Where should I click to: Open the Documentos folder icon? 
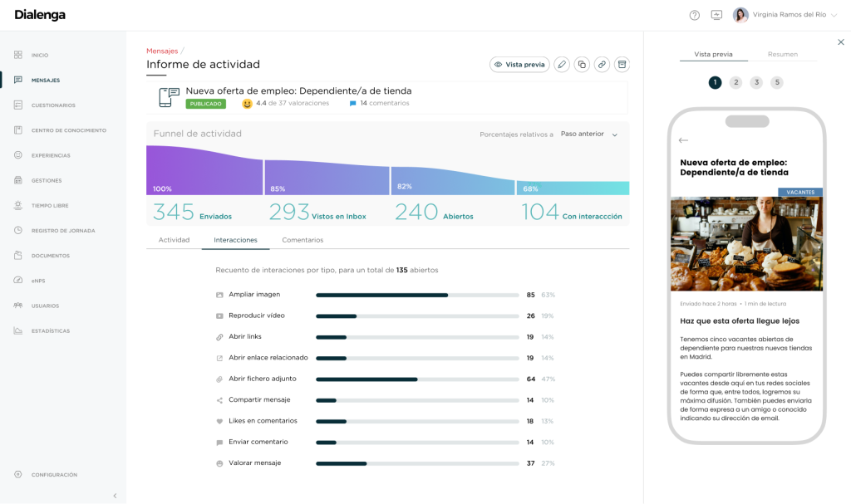18,255
